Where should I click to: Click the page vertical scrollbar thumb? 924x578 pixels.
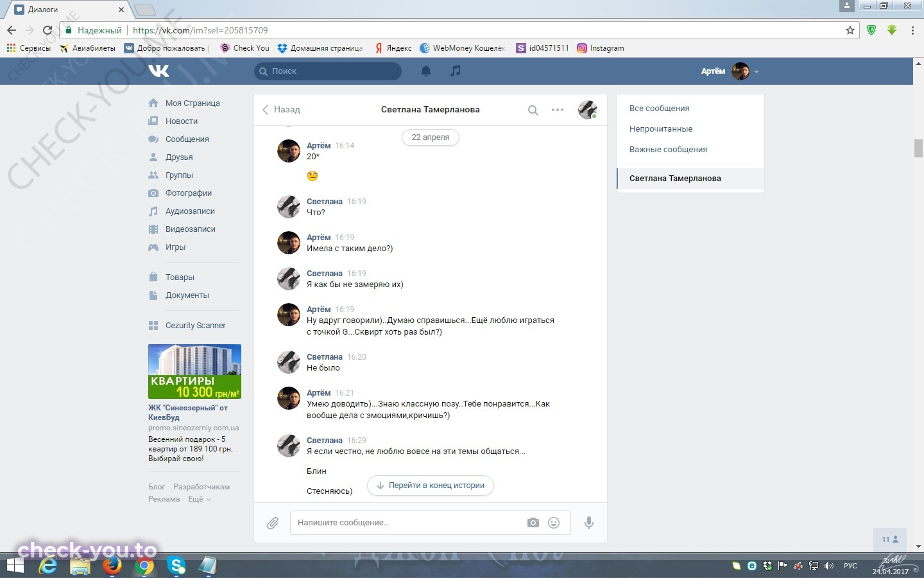918,148
